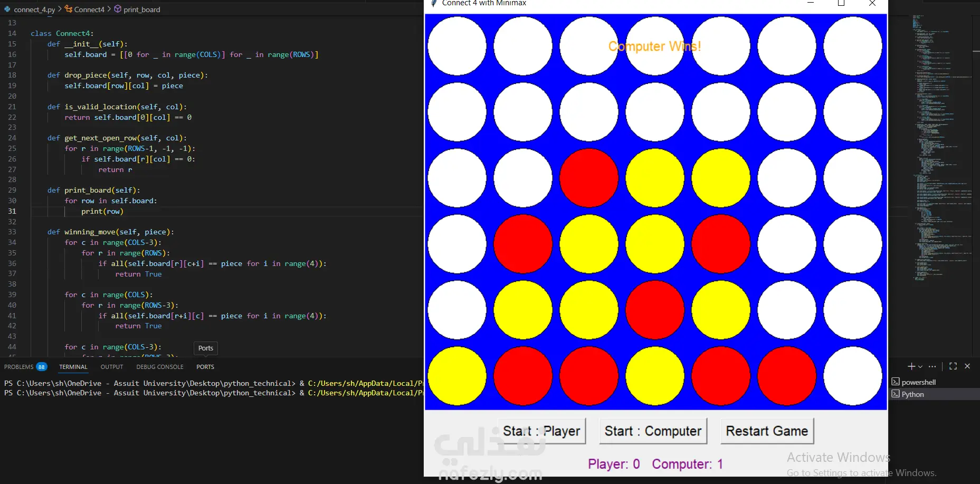Open the Connect4 breadcrumb item
The height and width of the screenshot is (484, 980).
point(89,10)
